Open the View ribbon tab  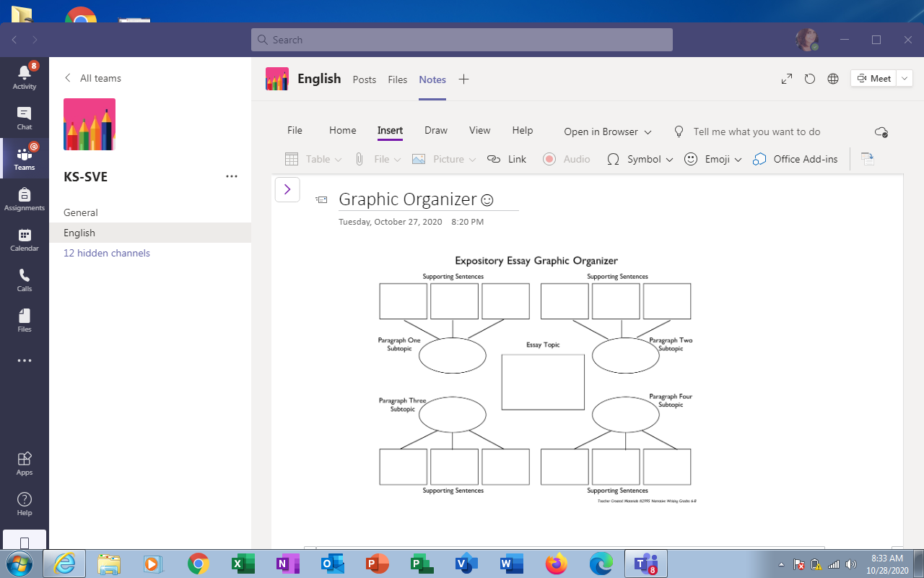tap(480, 131)
